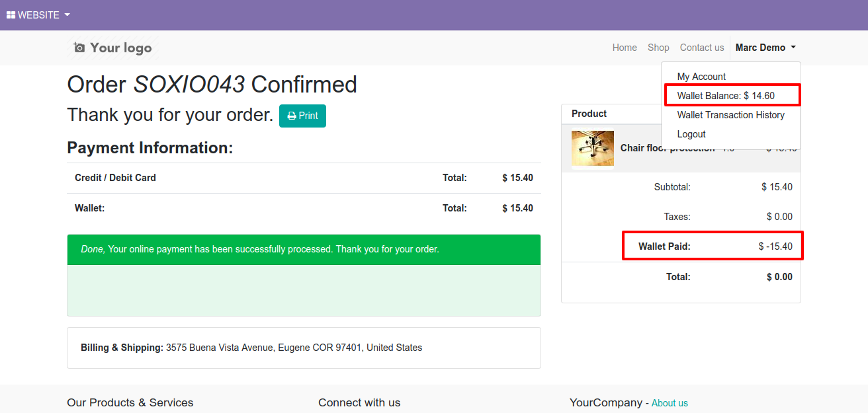The height and width of the screenshot is (413, 868).
Task: Expand the WEBSITE menu caret
Action: [67, 15]
